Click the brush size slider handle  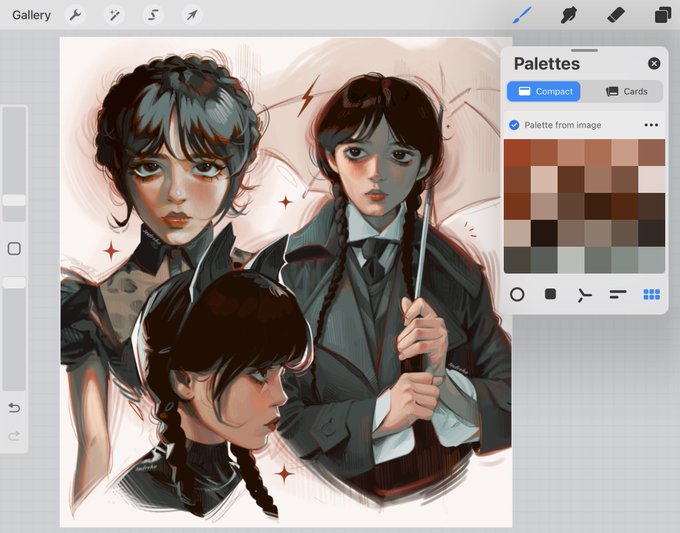click(x=14, y=200)
